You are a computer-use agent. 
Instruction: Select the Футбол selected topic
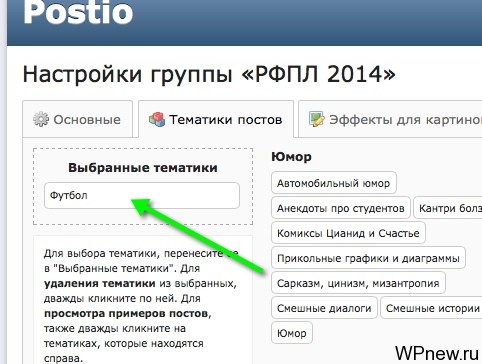(142, 195)
